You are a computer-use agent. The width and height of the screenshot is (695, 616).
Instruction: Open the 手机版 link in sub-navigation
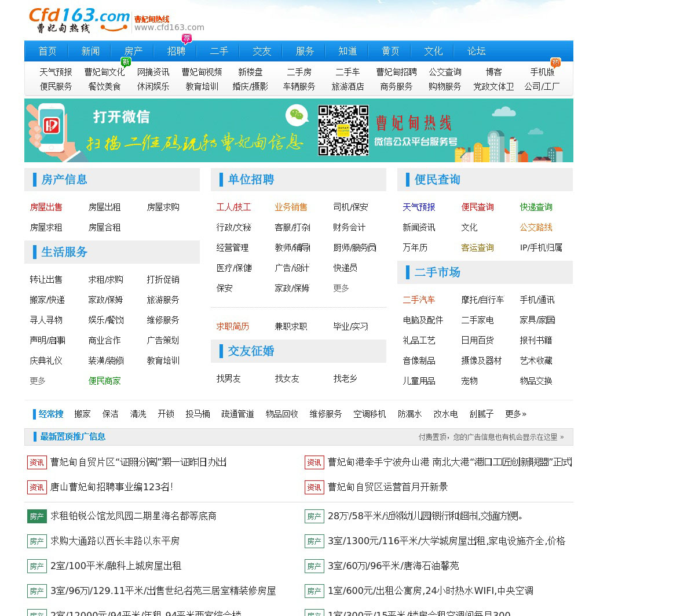coord(542,72)
